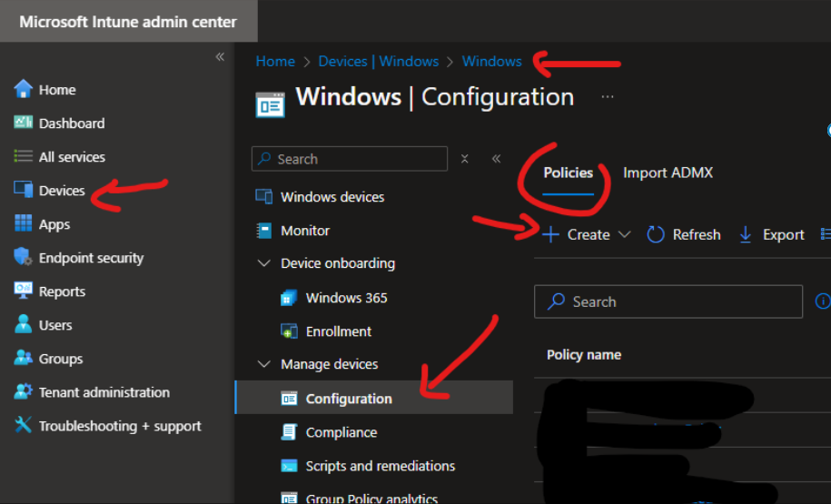831x504 pixels.
Task: Switch to the Policies tab
Action: point(569,173)
